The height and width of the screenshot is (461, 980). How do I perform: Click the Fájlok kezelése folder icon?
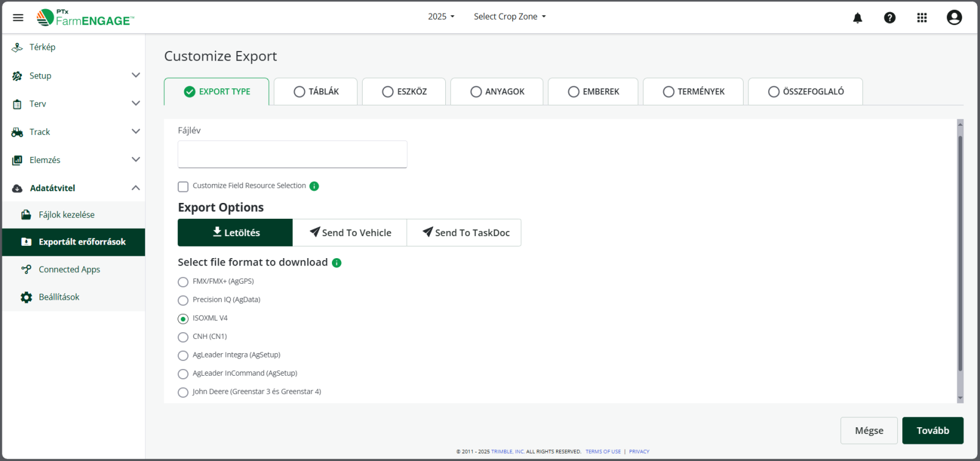click(x=26, y=215)
